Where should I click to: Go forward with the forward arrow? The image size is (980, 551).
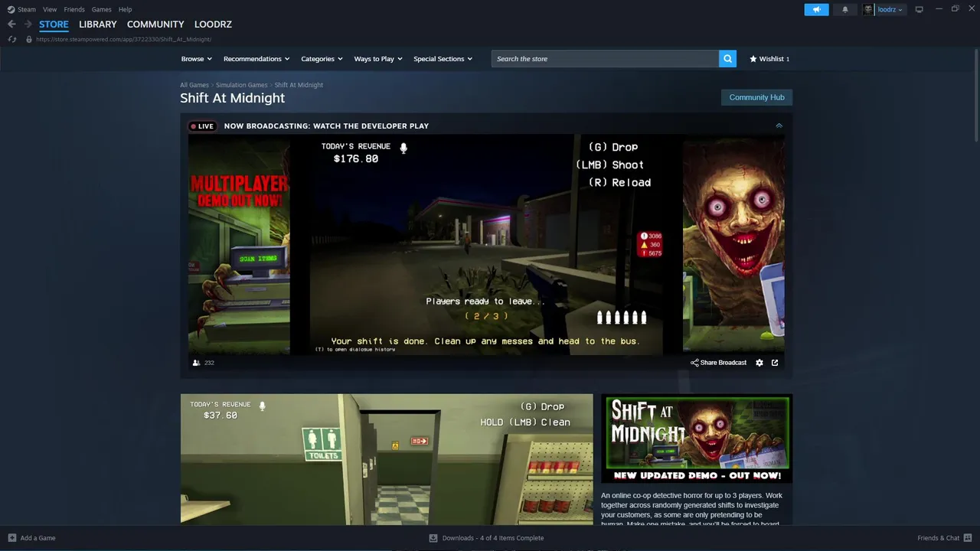tap(28, 24)
